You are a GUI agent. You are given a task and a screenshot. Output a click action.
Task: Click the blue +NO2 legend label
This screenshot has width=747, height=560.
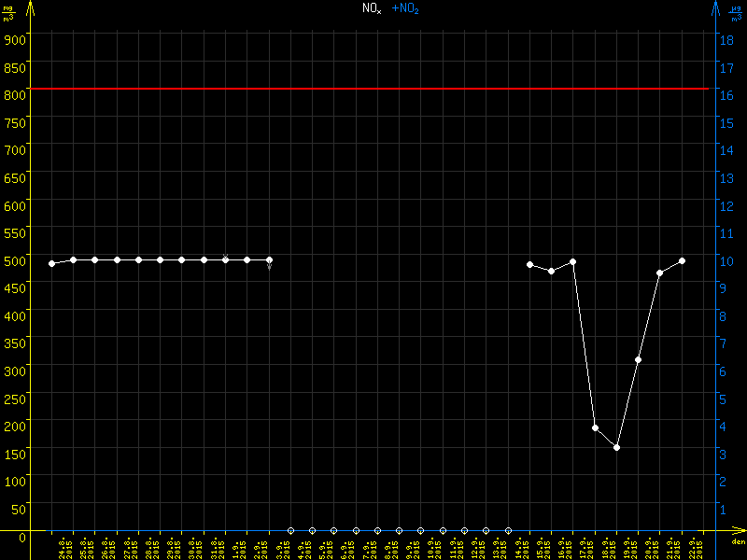click(x=405, y=8)
